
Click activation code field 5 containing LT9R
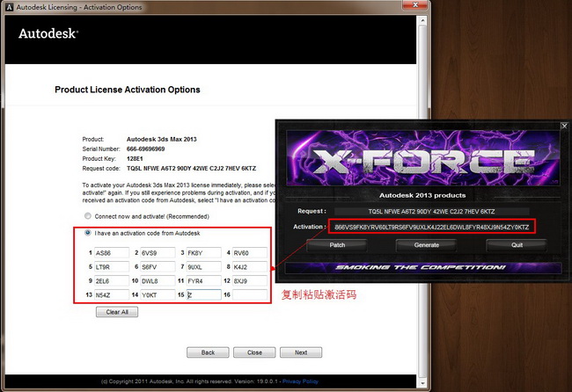coord(112,266)
